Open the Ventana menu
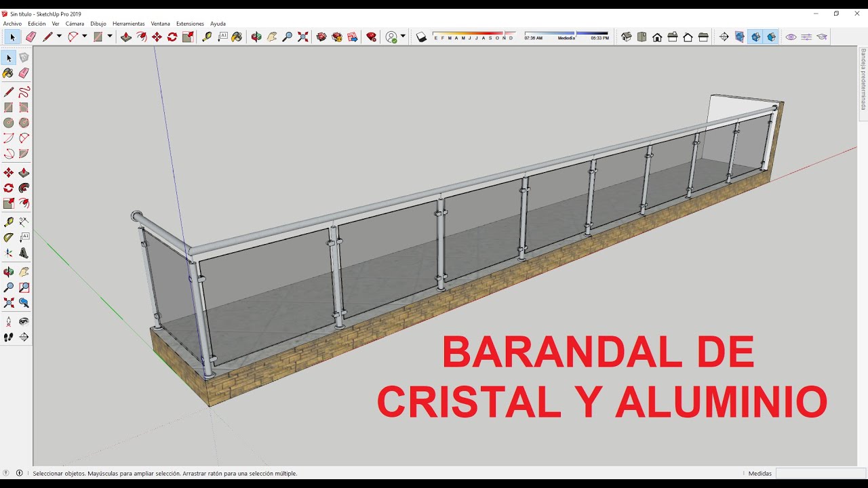Screen dimensions: 868x488 pyautogui.click(x=161, y=24)
